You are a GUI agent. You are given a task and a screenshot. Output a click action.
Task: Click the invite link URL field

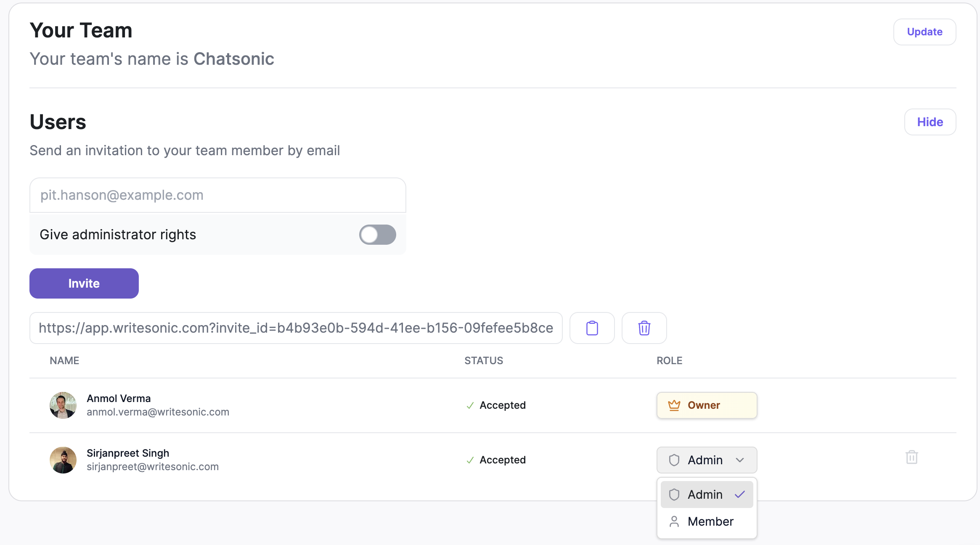[296, 328]
